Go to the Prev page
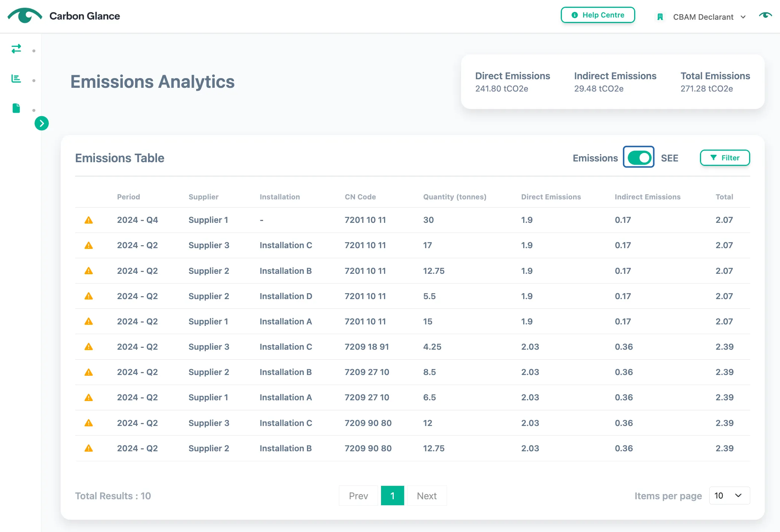 [358, 496]
